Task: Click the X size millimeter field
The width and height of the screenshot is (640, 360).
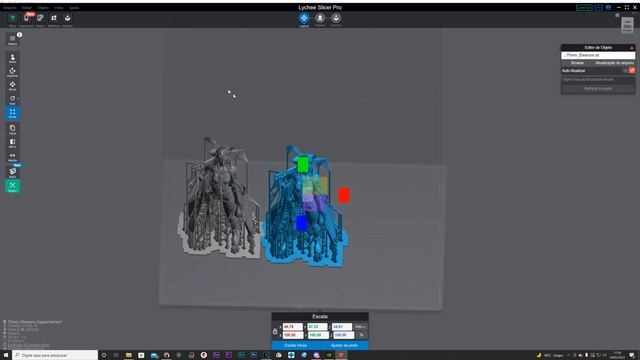Action: tap(293, 327)
